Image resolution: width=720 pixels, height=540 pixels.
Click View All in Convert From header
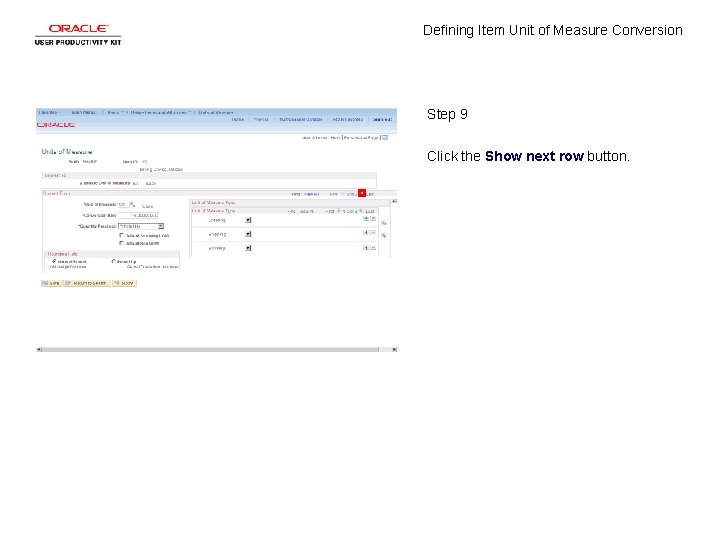(311, 194)
